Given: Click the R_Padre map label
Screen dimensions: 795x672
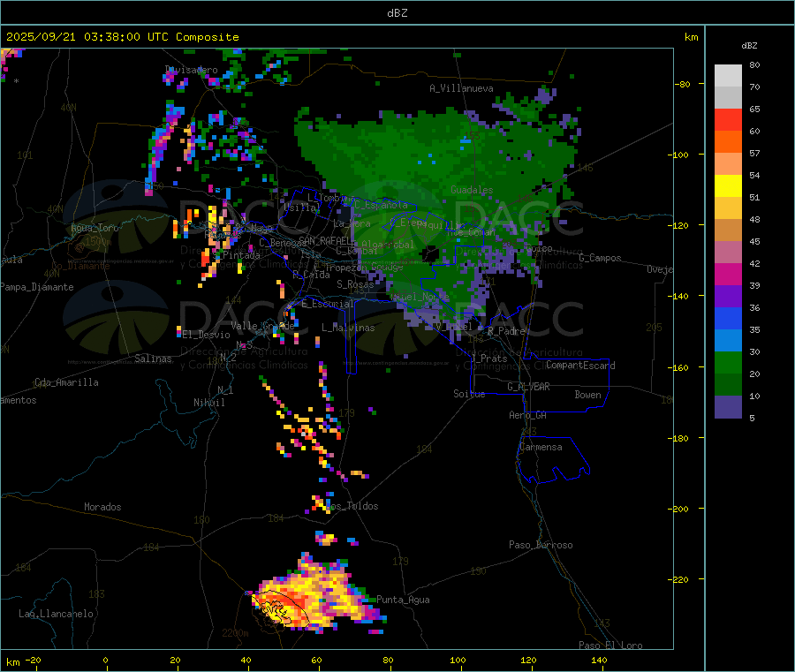Looking at the screenshot, I should click(x=506, y=331).
